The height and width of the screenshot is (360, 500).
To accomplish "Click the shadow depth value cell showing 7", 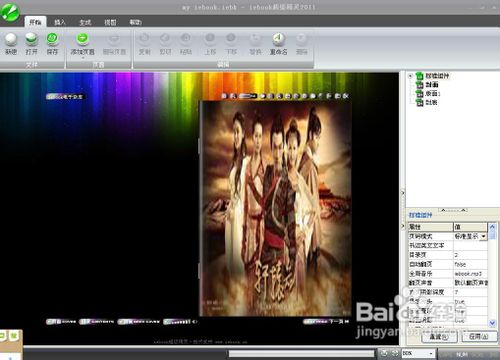I will (470, 292).
